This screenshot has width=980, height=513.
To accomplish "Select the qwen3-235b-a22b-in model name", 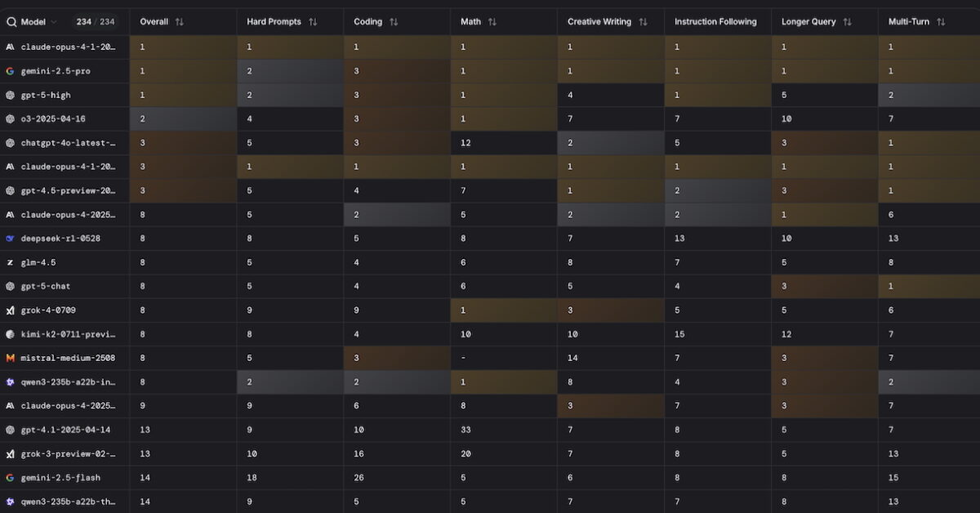I will 69,381.
